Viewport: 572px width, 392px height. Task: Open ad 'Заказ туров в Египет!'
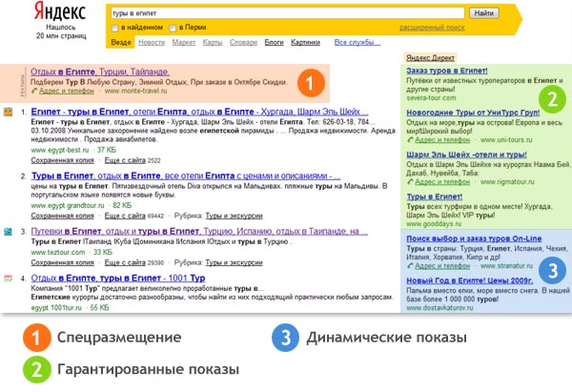(x=447, y=71)
